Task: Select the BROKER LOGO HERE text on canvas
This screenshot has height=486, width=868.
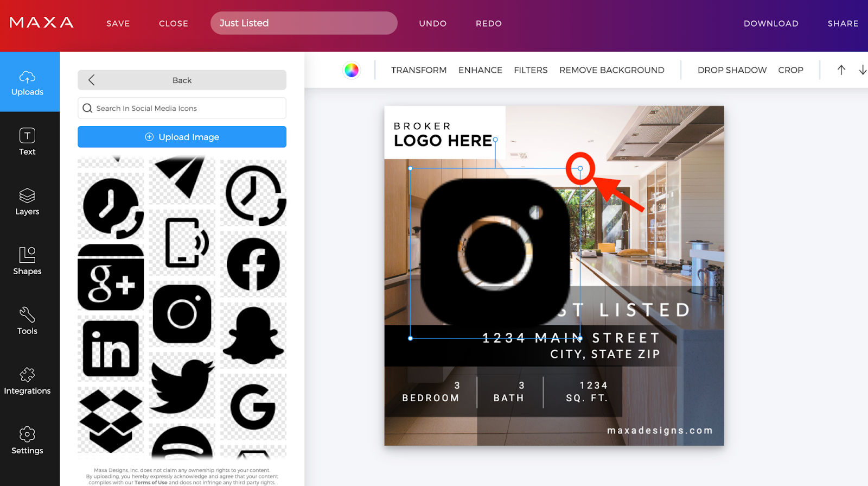Action: click(443, 135)
